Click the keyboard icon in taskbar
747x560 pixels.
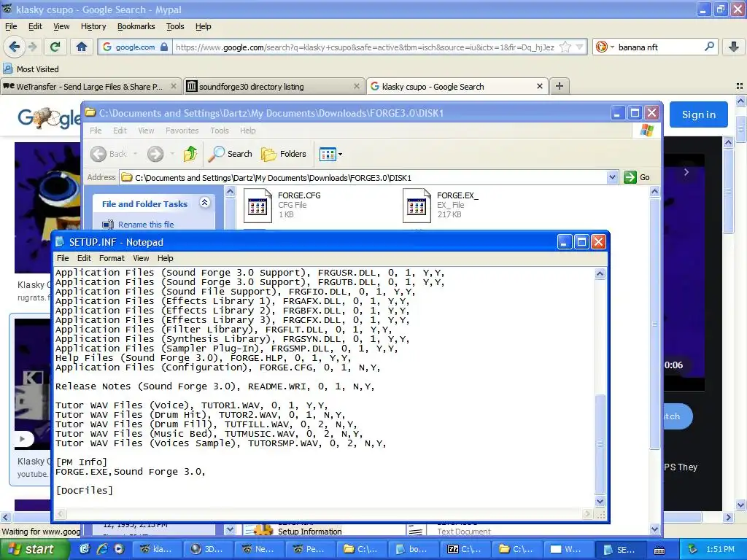(659, 550)
